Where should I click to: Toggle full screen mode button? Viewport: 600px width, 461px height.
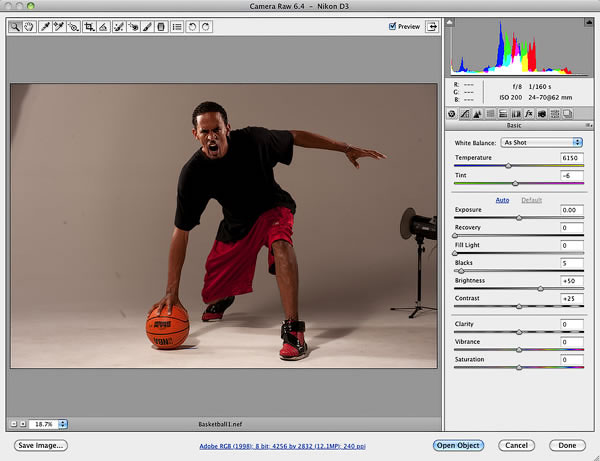point(432,27)
